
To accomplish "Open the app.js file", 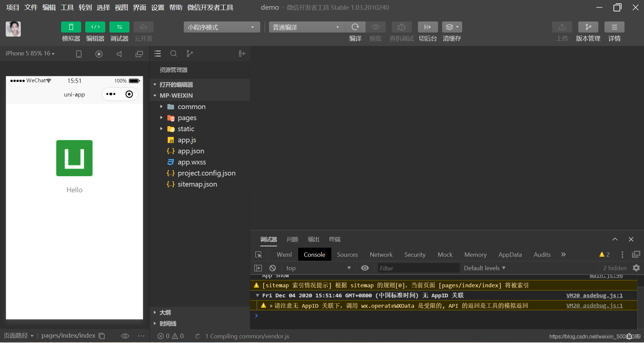I will click(200, 140).
